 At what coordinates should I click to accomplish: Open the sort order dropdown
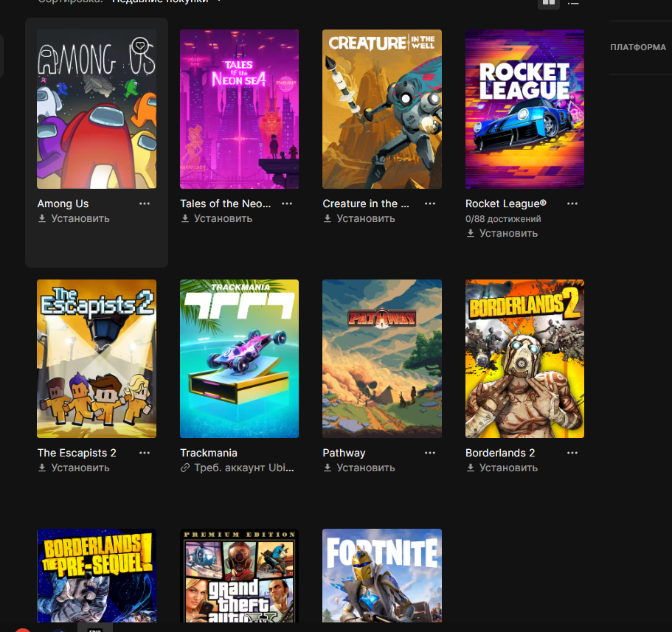click(167, 1)
